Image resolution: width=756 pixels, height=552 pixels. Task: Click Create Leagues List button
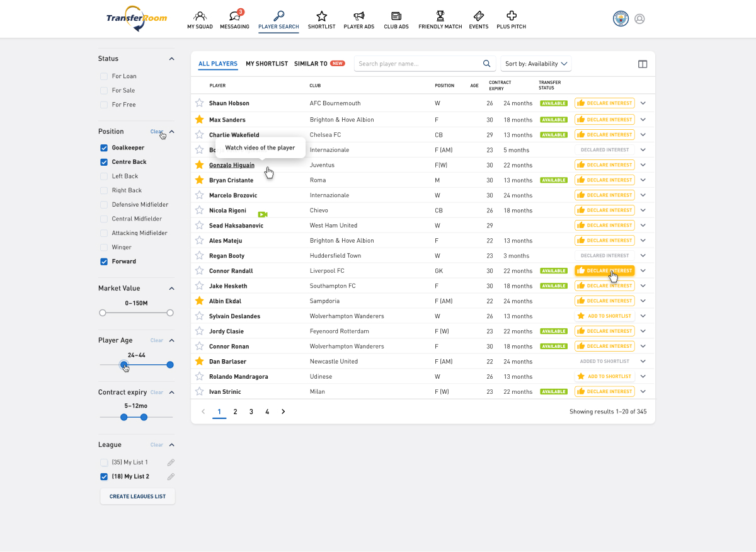point(137,497)
